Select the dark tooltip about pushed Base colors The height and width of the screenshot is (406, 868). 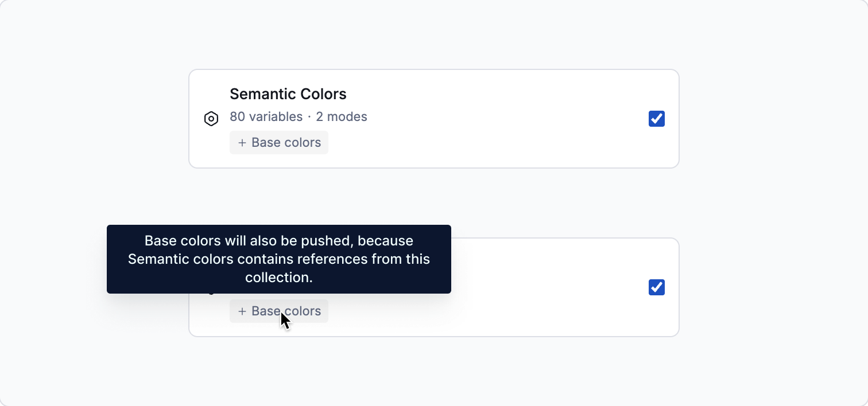278,259
